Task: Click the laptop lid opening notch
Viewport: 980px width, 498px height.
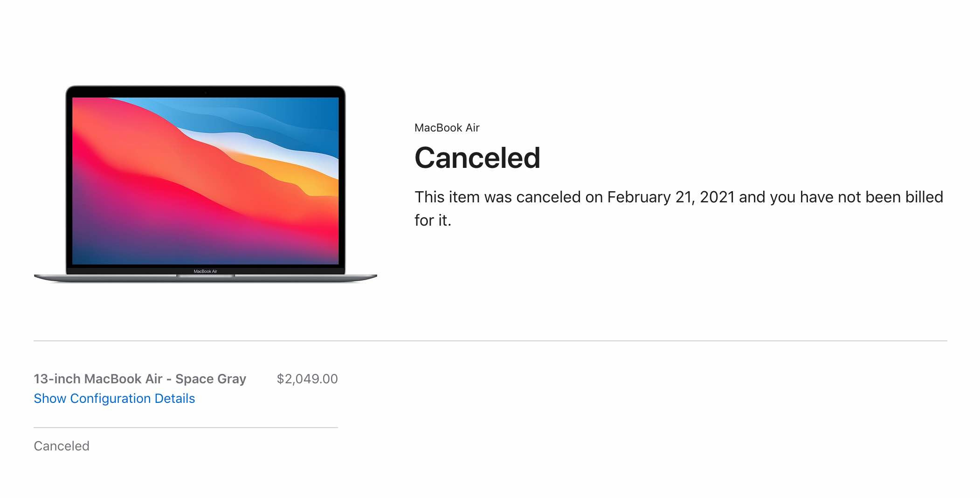Action: [206, 276]
